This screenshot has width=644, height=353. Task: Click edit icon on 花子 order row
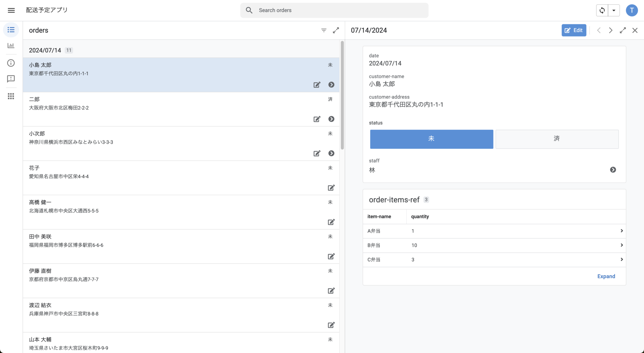tap(331, 188)
